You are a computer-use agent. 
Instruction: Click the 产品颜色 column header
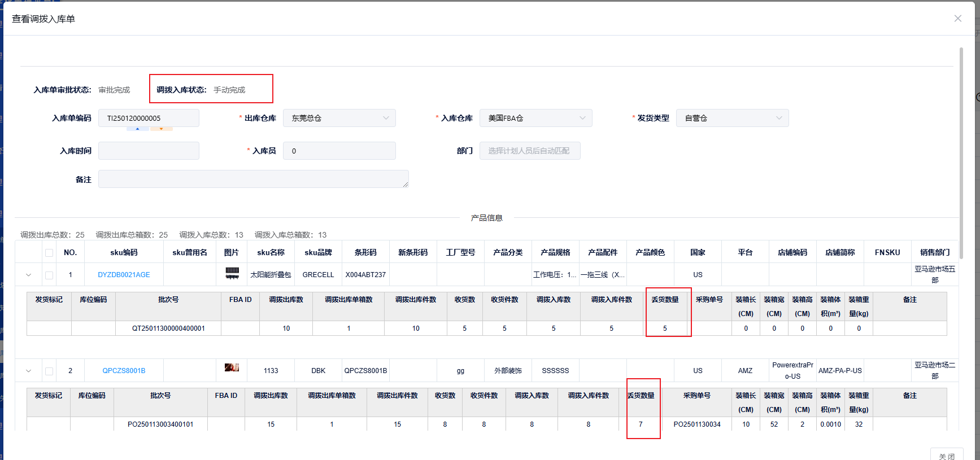pyautogui.click(x=650, y=252)
